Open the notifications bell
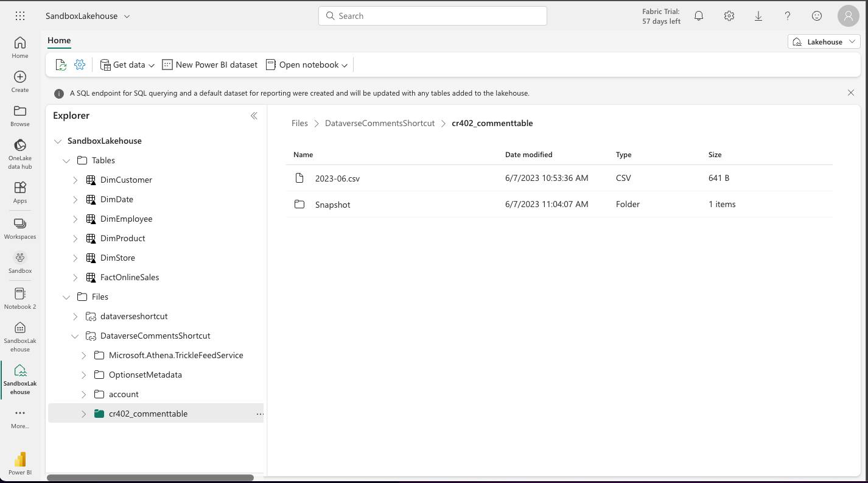This screenshot has height=483, width=868. point(699,16)
